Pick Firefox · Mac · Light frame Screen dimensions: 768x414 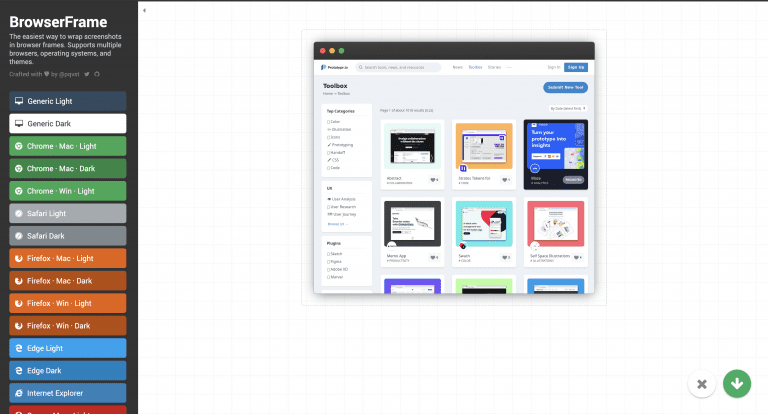(x=68, y=258)
